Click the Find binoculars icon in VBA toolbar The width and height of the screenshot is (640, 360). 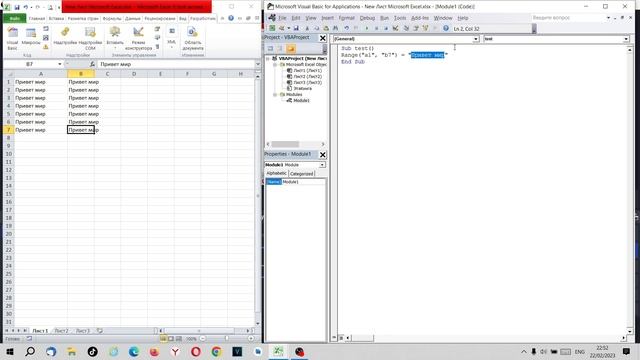point(336,28)
